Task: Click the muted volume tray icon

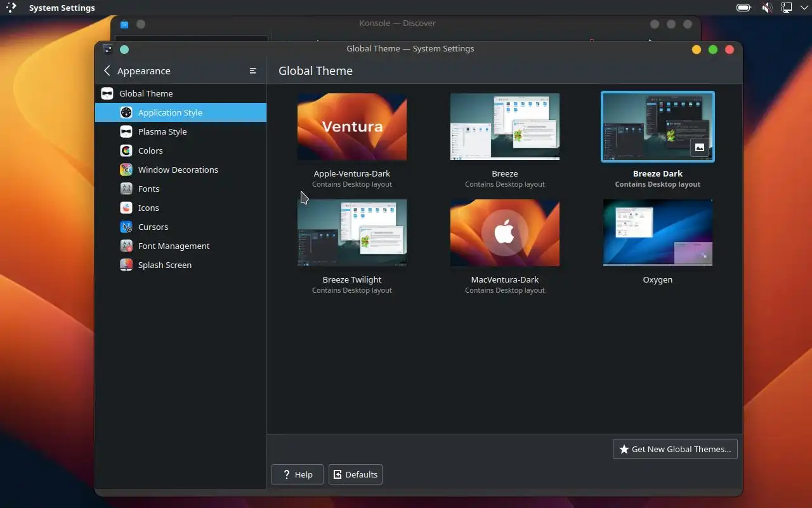Action: click(x=767, y=8)
